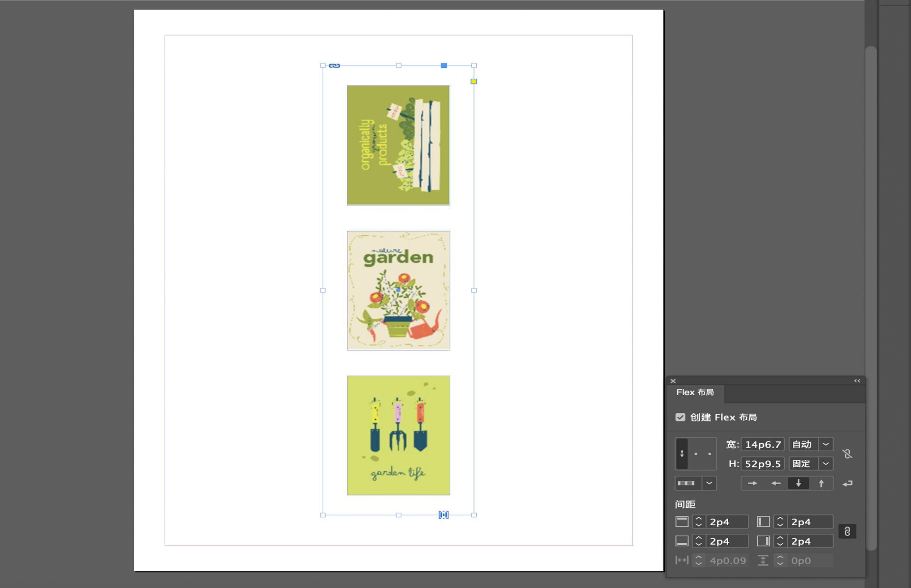Toggle the linked padding chain button

coord(847,531)
